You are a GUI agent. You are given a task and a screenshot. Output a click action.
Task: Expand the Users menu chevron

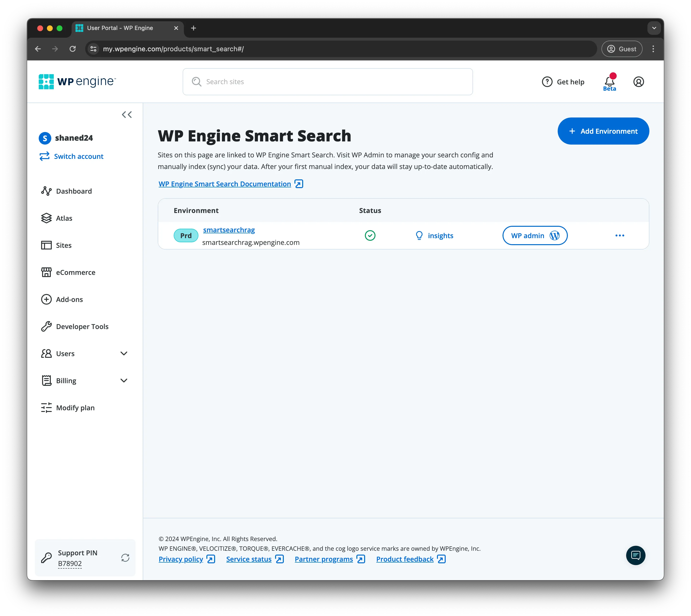coord(124,353)
